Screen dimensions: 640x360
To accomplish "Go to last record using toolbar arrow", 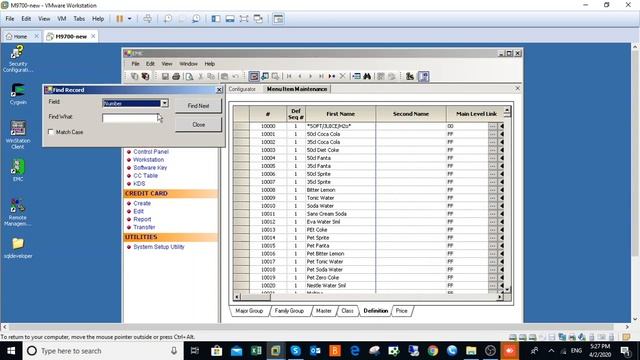I will (x=321, y=76).
